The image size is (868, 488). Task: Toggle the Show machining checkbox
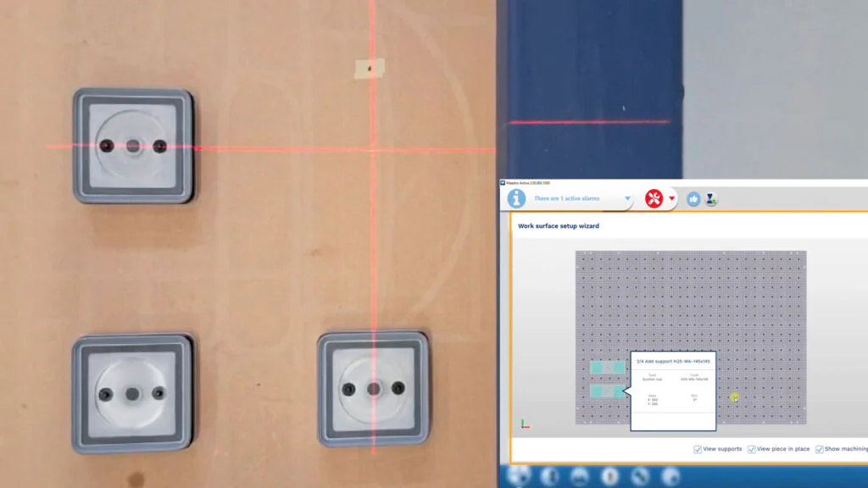[x=819, y=449]
